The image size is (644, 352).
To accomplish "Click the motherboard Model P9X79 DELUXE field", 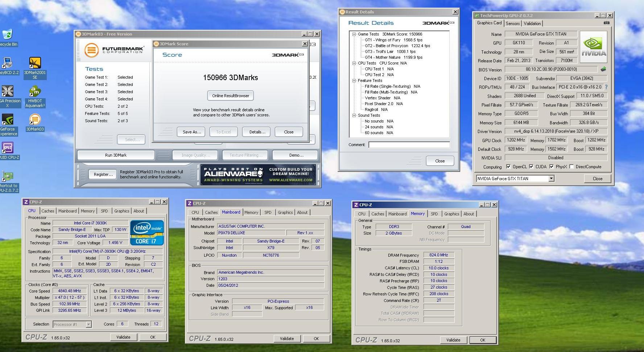I will (x=251, y=233).
